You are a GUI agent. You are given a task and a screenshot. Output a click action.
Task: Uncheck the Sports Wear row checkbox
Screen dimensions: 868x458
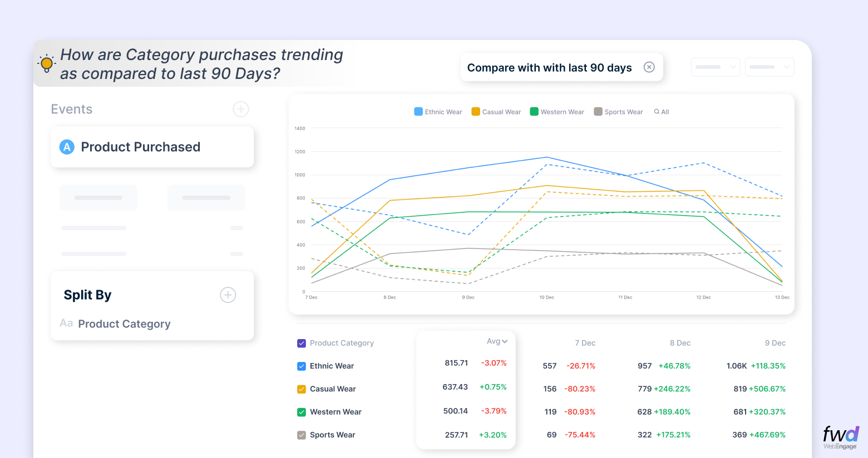(302, 435)
